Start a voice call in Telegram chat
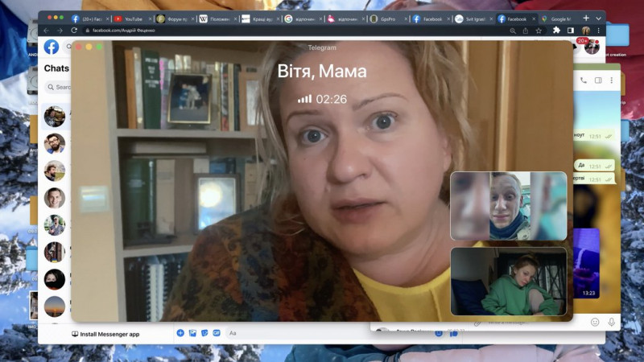Image resolution: width=644 pixels, height=362 pixels. (x=583, y=80)
